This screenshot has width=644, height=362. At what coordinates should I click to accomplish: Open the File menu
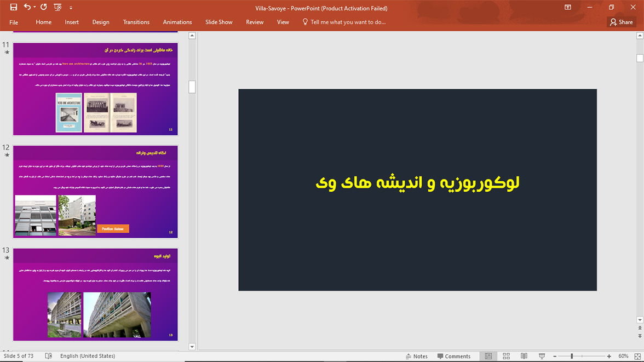(14, 22)
